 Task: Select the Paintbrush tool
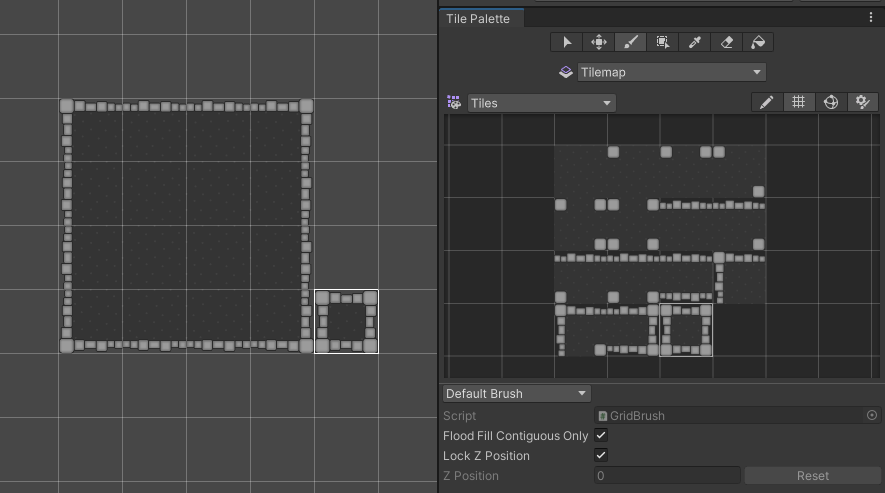630,42
